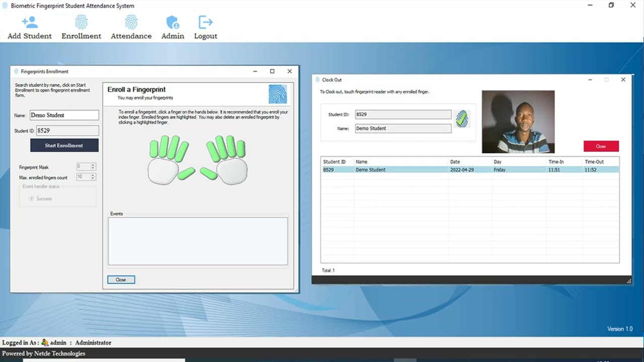Click the Clock Out window title icon

[317, 79]
